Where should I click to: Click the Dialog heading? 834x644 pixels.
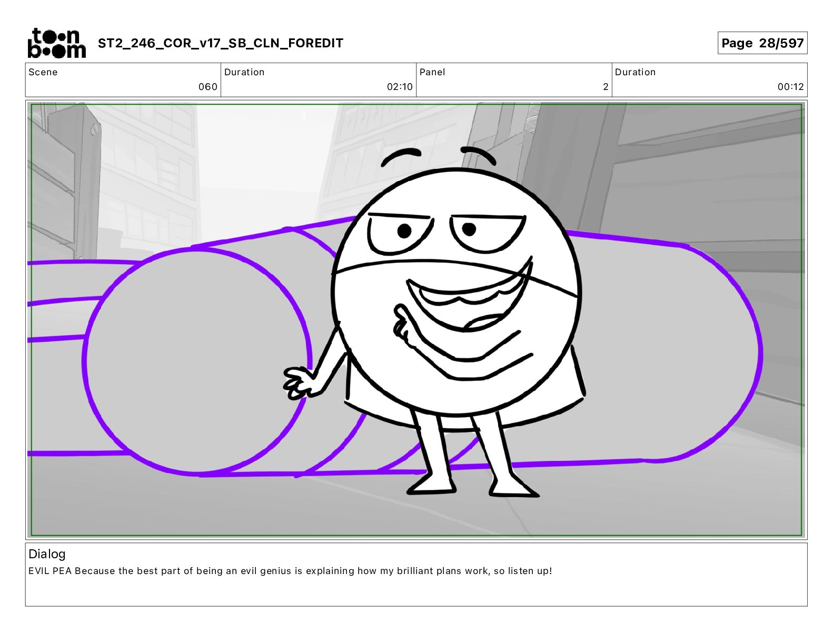47,554
